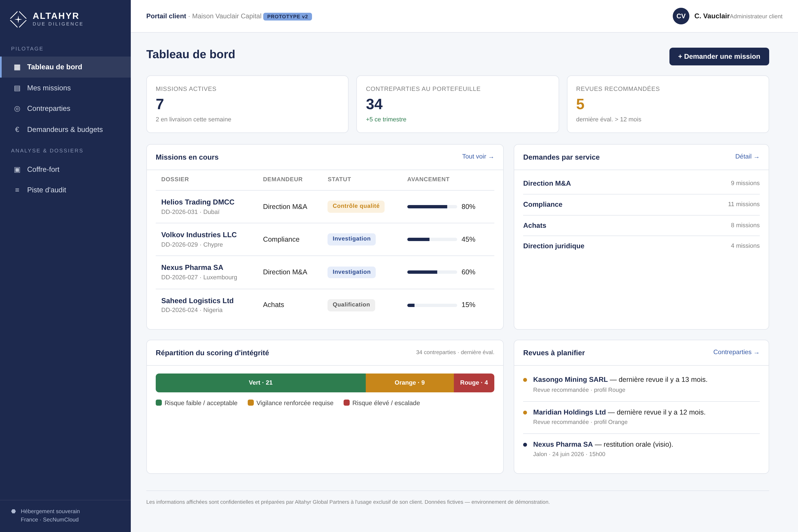Viewport: 798px width, 532px height.
Task: Click the Missions actives card
Action: pyautogui.click(x=247, y=104)
